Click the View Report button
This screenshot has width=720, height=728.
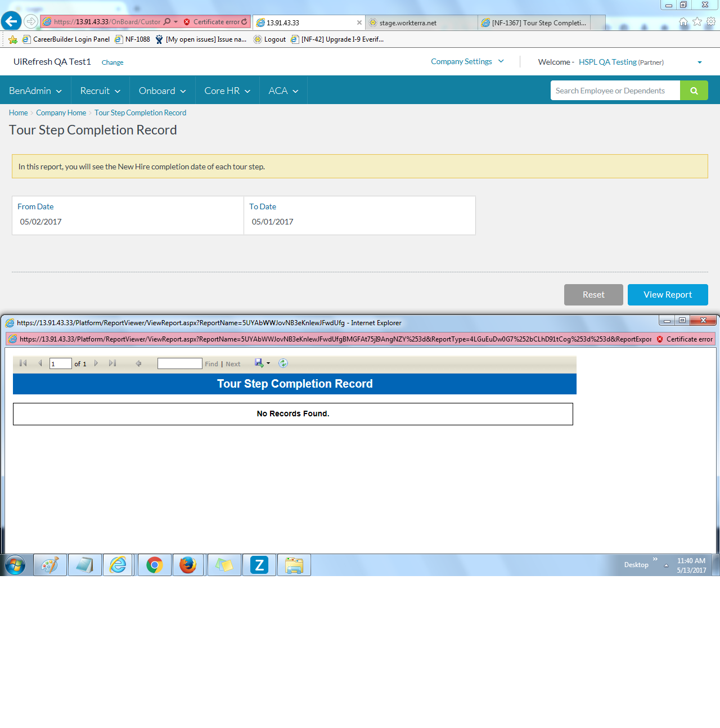point(667,295)
